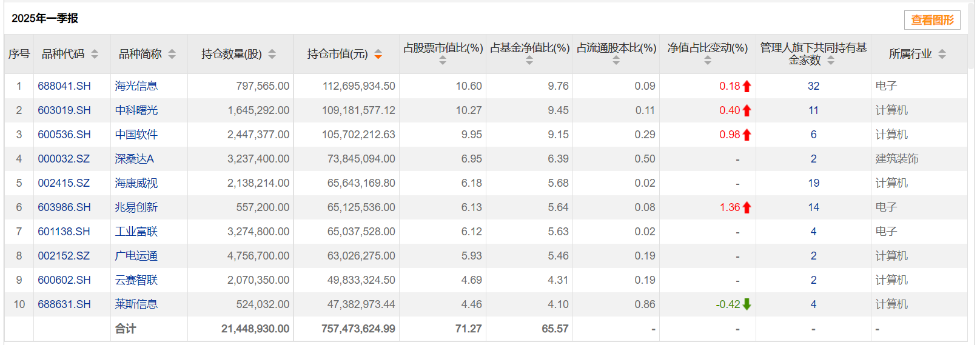Image resolution: width=980 pixels, height=345 pixels.
Task: Select total market value 757,473,624.99
Action: [358, 329]
